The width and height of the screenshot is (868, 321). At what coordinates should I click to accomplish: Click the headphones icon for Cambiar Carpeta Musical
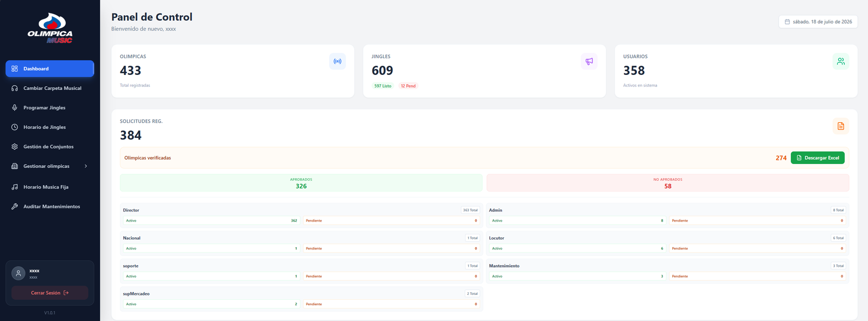click(x=15, y=89)
